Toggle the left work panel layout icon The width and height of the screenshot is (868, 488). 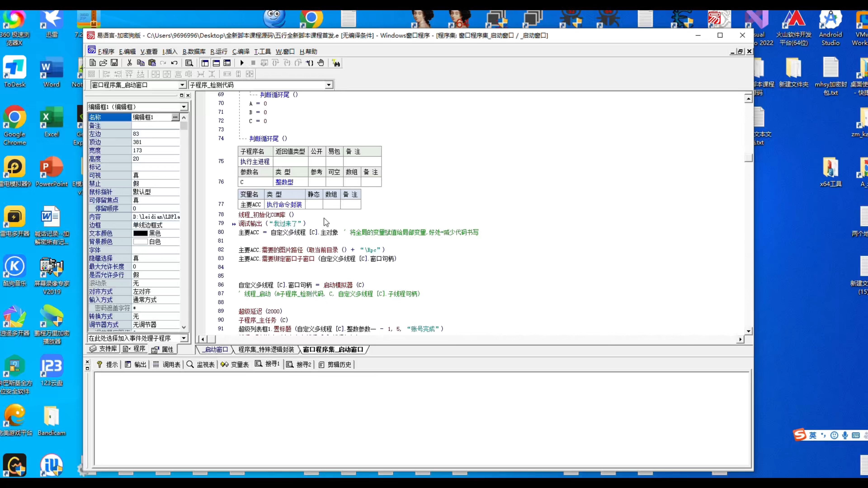pos(205,63)
